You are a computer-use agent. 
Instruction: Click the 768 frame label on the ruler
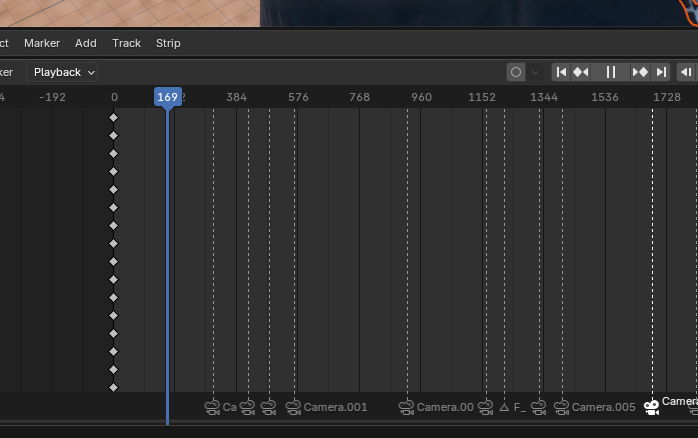[x=360, y=97]
